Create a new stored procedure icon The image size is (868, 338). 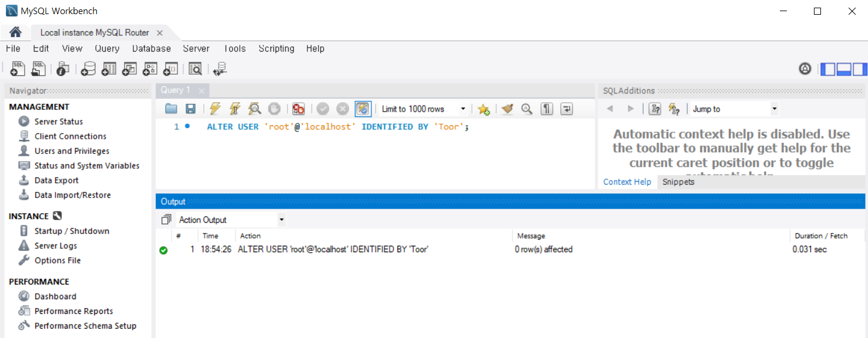150,69
